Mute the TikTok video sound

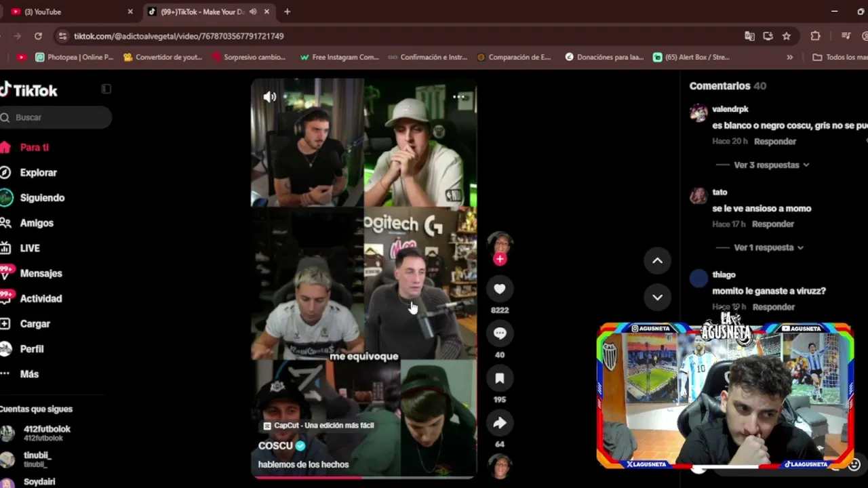[269, 97]
